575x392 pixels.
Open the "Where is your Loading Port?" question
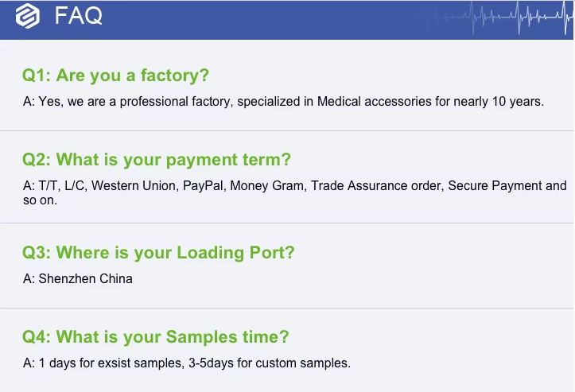[x=158, y=253]
